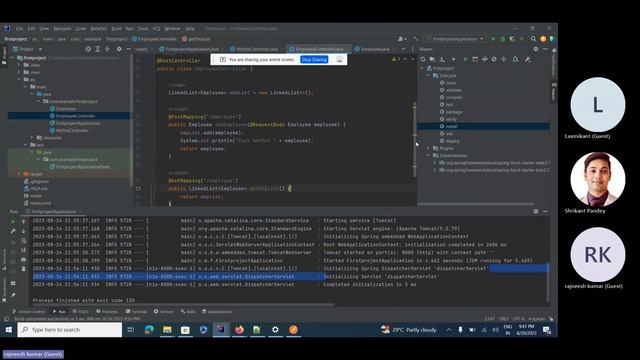Click Maven add project plus icon
Screen dimensions: 640x360
tap(453, 60)
